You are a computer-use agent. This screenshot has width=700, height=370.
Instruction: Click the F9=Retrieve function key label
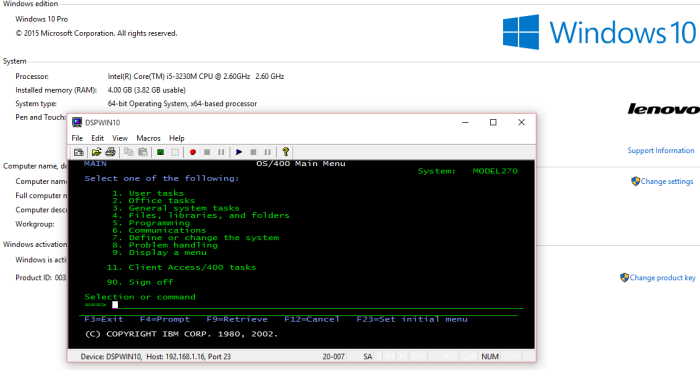pyautogui.click(x=237, y=319)
